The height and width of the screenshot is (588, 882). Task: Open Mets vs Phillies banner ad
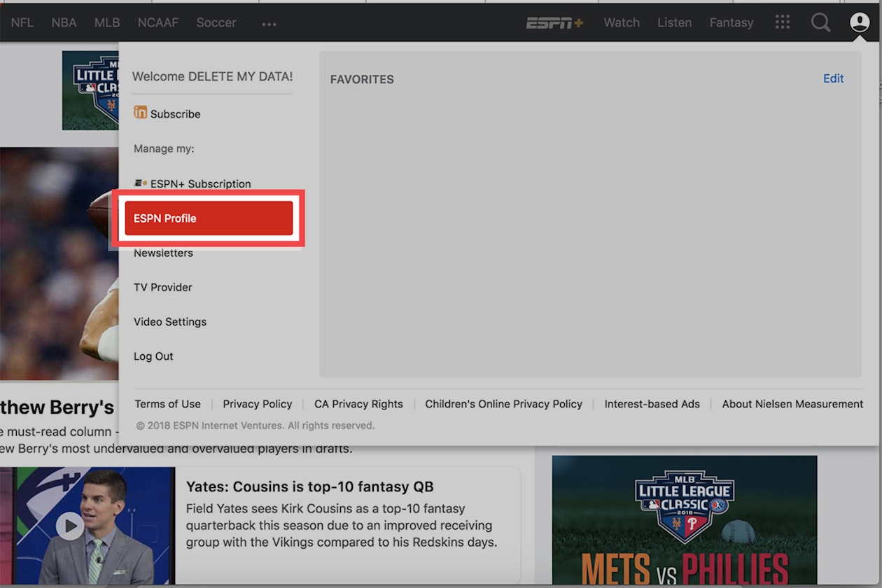click(684, 519)
